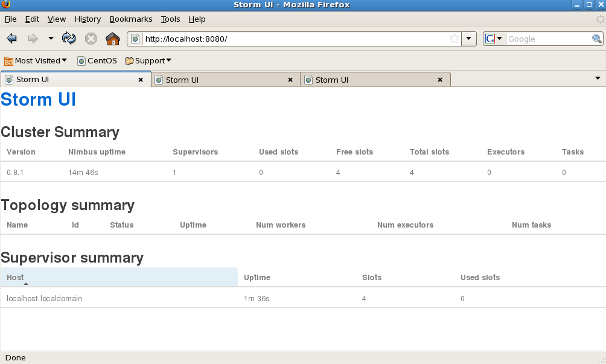The image size is (606, 364).
Task: Click the loading throbber icon
Action: click(x=600, y=19)
